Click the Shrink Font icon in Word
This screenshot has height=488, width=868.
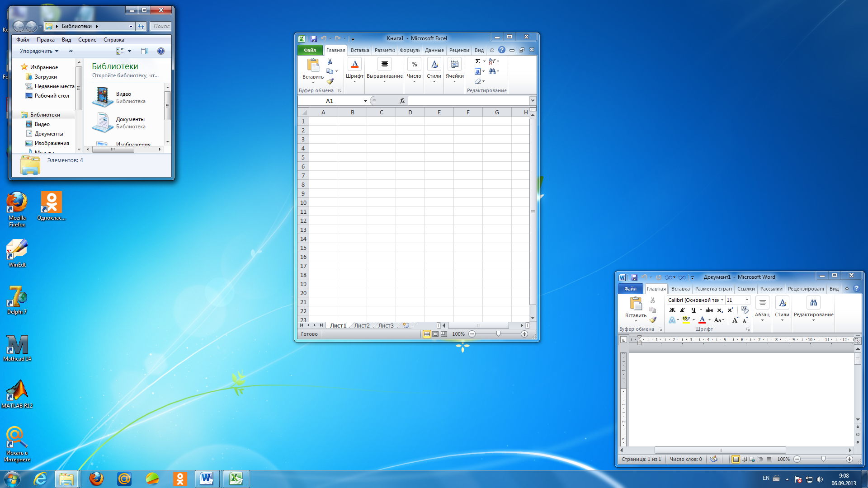tap(745, 320)
